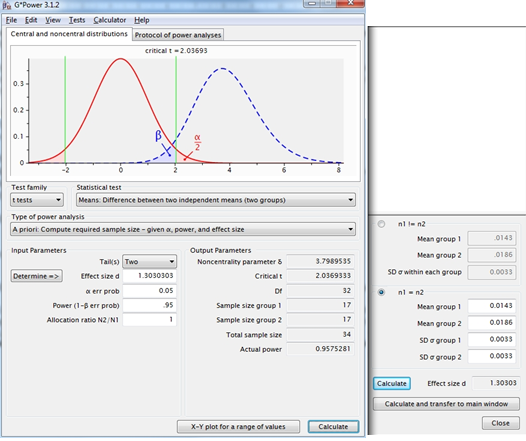The image size is (526, 441).
Task: Select the n1 = n2 radio button
Action: coord(381,292)
